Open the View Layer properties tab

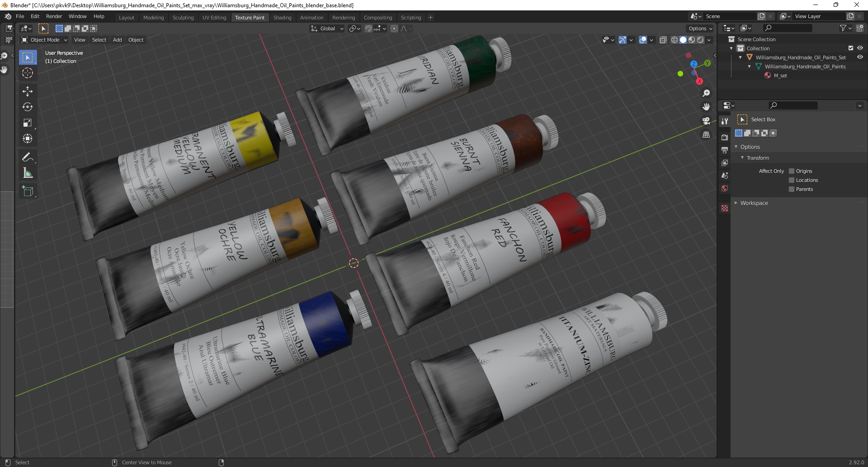click(x=725, y=162)
